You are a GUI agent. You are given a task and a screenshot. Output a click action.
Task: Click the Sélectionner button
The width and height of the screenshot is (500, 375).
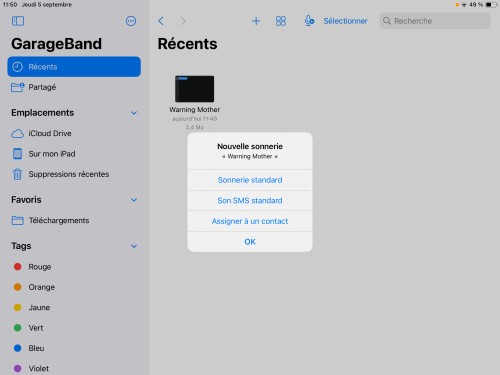point(345,21)
